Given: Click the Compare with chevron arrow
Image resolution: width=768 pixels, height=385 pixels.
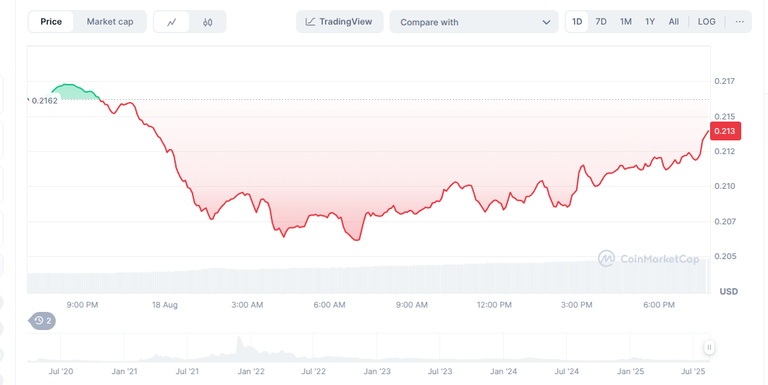Looking at the screenshot, I should coord(546,23).
